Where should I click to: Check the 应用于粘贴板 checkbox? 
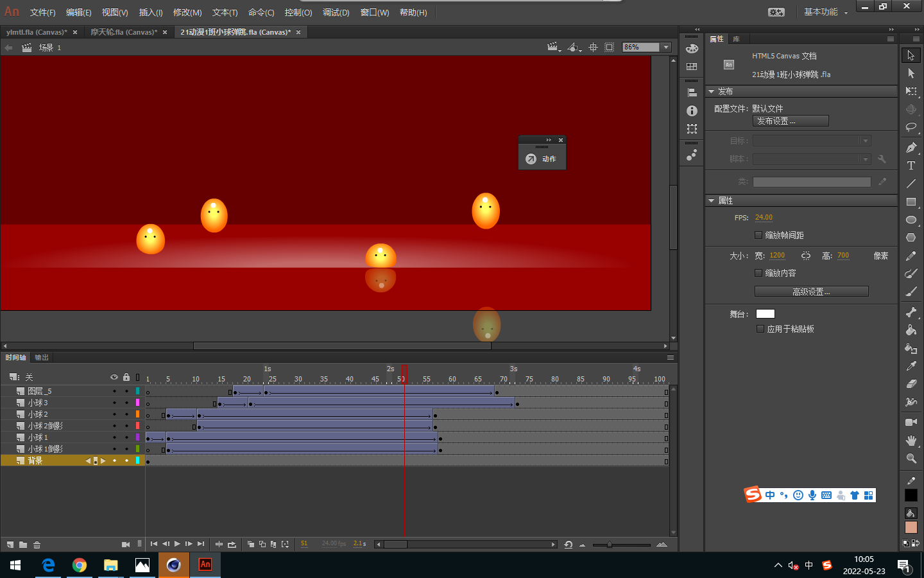click(x=760, y=329)
